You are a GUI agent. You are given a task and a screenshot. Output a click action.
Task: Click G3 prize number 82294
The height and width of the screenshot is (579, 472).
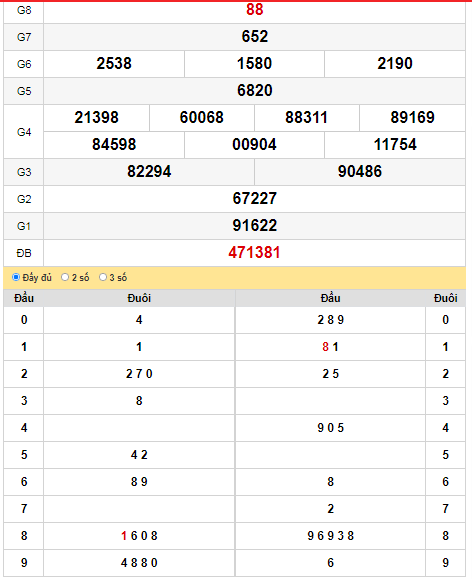149,171
